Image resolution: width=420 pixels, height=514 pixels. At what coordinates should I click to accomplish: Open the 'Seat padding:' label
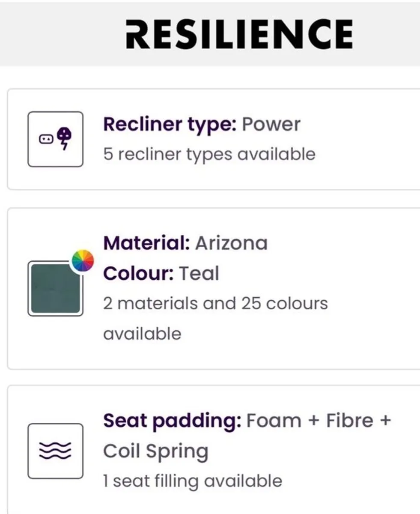coord(172,421)
